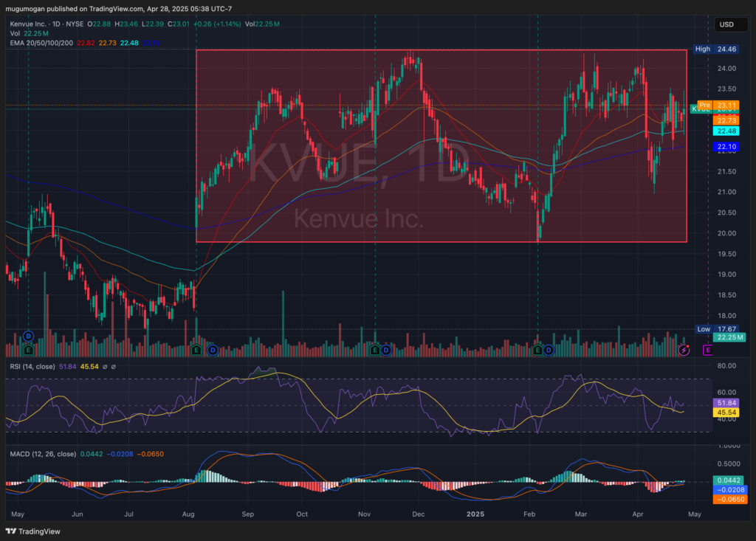
Task: Select the MACD (12, 26, close) indicator label
Action: point(43,454)
